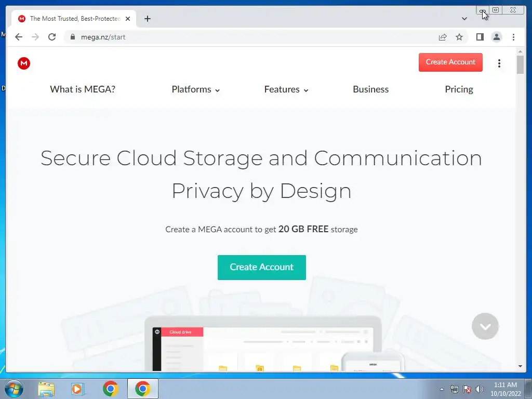
Task: Expand the Platforms dropdown menu
Action: pos(196,89)
